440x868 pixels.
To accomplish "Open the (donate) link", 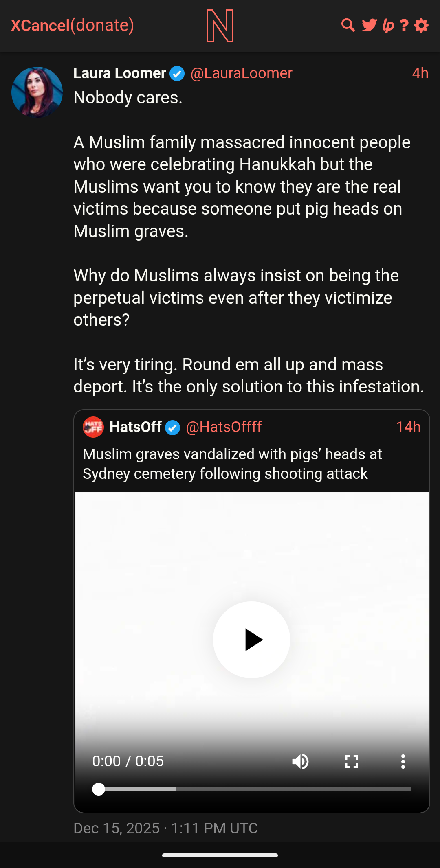I will click(x=102, y=25).
